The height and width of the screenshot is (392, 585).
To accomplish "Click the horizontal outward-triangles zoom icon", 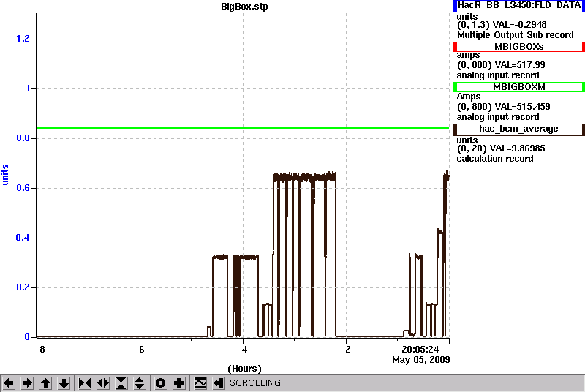I will pos(103,383).
